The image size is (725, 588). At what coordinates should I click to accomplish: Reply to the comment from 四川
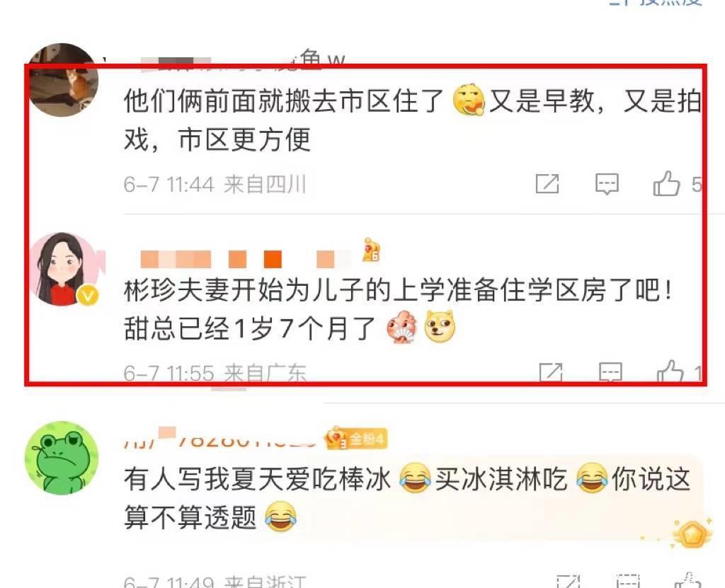point(607,185)
